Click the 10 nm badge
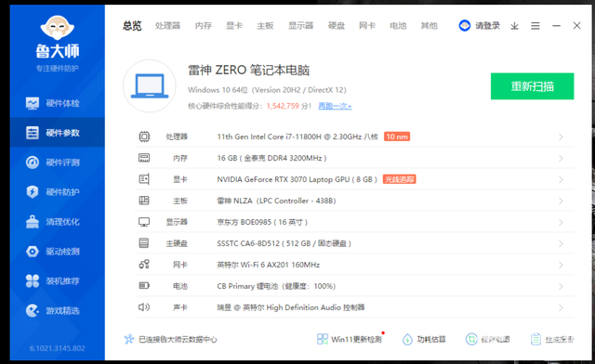This screenshot has width=595, height=364. pyautogui.click(x=397, y=136)
